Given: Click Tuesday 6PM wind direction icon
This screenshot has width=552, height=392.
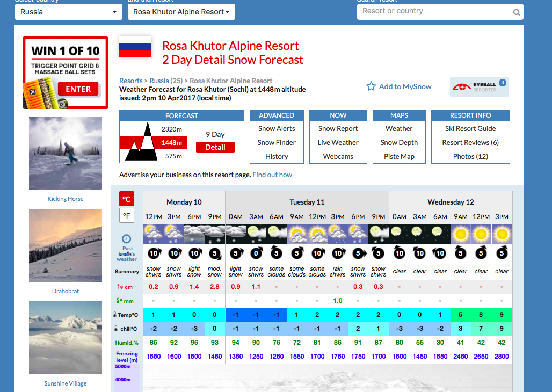Looking at the screenshot, I should (359, 253).
